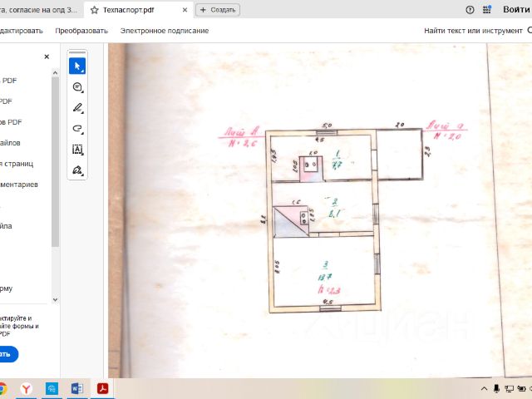
Task: Click the Войти sign-in button
Action: 516,9
